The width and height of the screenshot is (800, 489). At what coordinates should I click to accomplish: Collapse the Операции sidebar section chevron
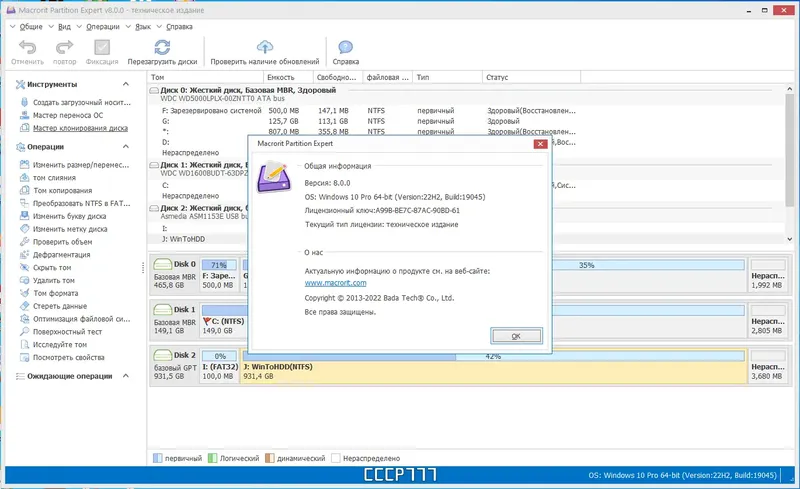click(x=126, y=146)
